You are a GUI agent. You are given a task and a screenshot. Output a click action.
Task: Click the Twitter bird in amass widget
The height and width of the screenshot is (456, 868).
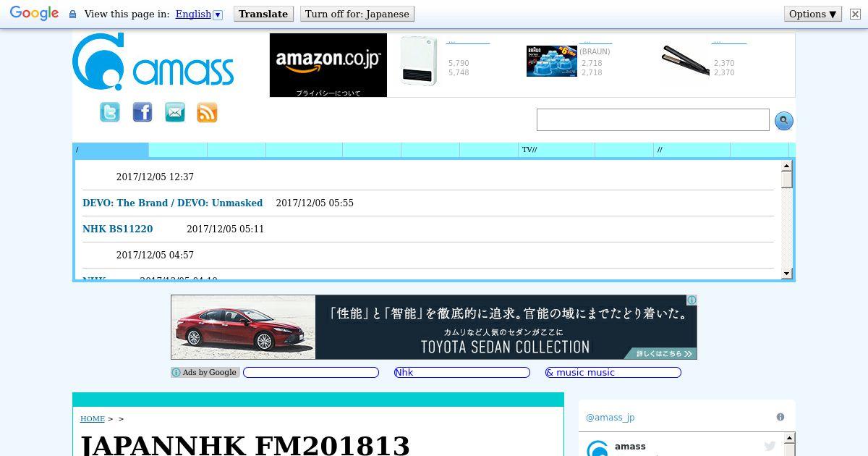coord(770,447)
